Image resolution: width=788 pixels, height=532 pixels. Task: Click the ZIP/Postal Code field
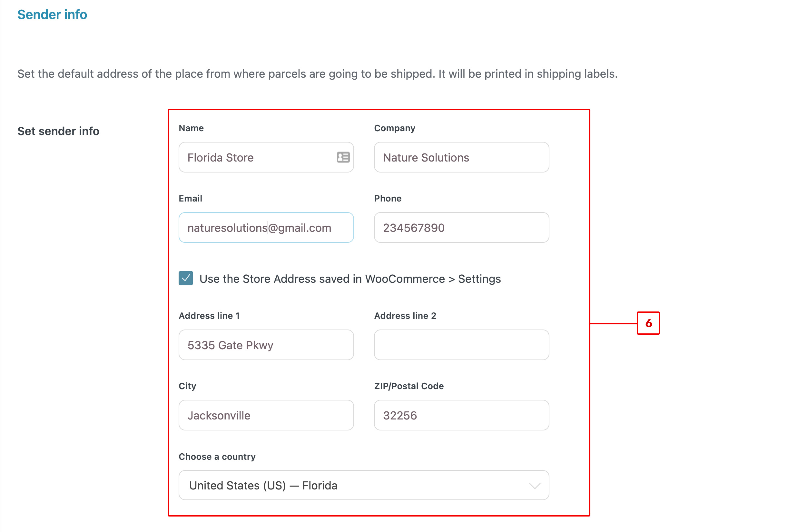[461, 415]
